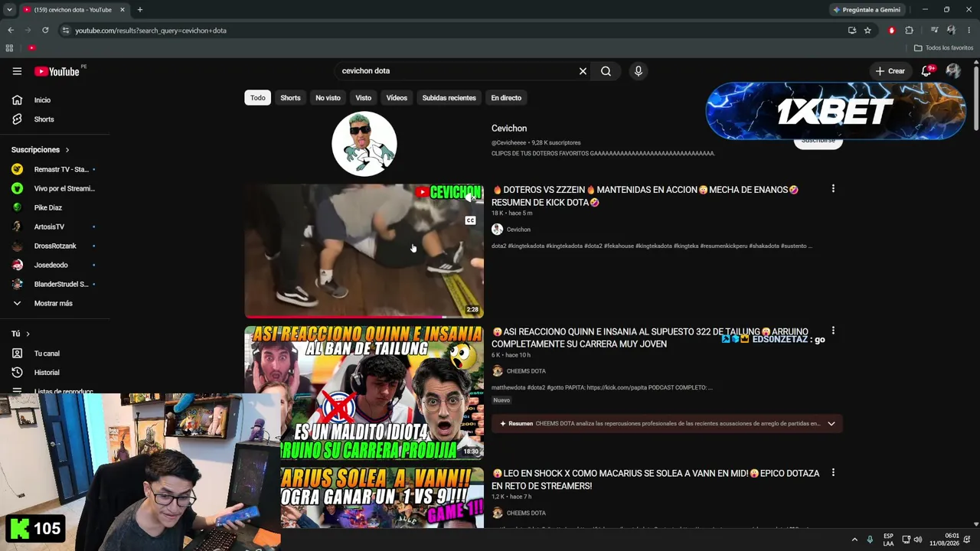Select the Subidas recientes filter chip
980x551 pixels.
coord(449,98)
